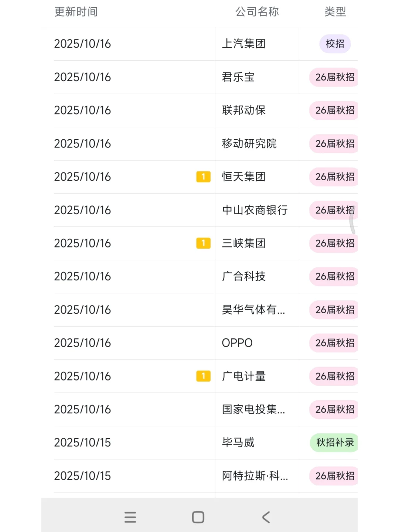Grab the vertical scrollbar handle at right edge
The height and width of the screenshot is (532, 399).
point(353,220)
